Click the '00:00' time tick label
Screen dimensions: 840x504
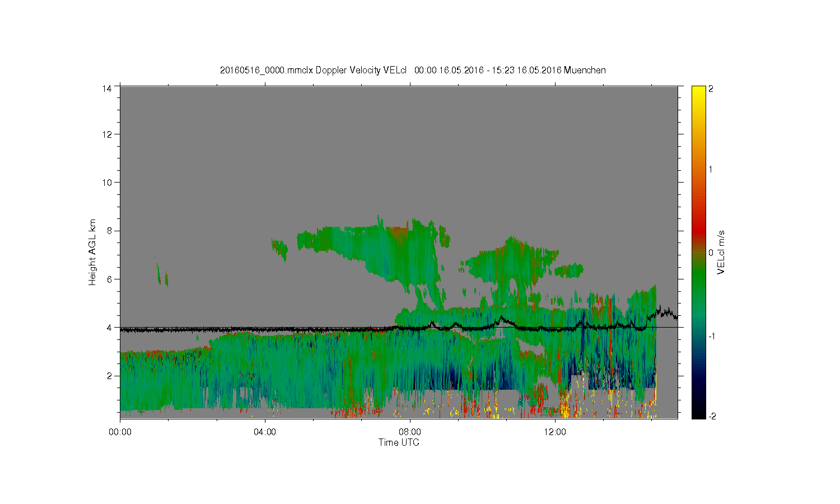[120, 432]
